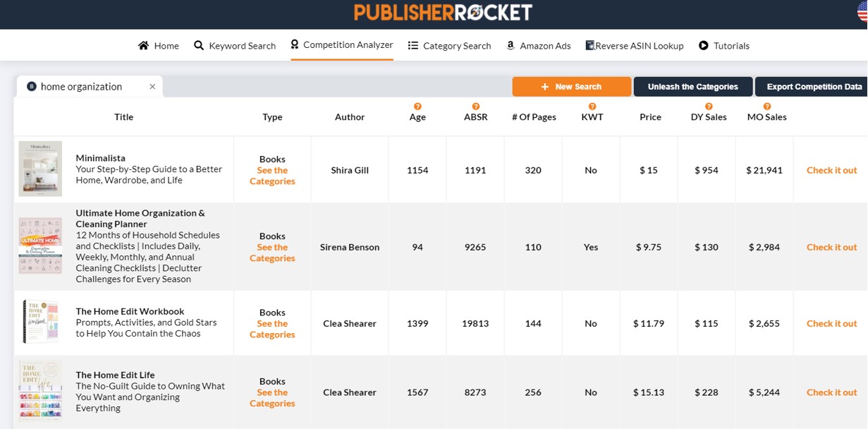Image resolution: width=868 pixels, height=429 pixels.
Task: Check out the Minimalista book
Action: tap(832, 170)
